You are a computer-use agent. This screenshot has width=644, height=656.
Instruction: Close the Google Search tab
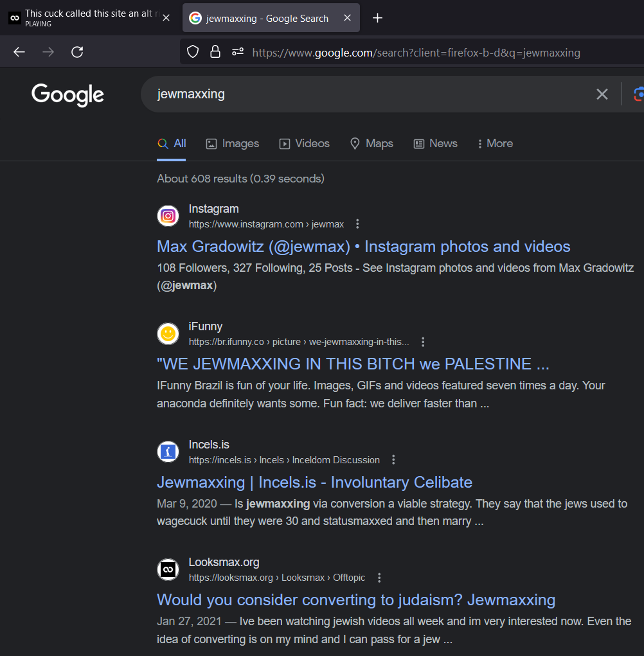coord(347,18)
